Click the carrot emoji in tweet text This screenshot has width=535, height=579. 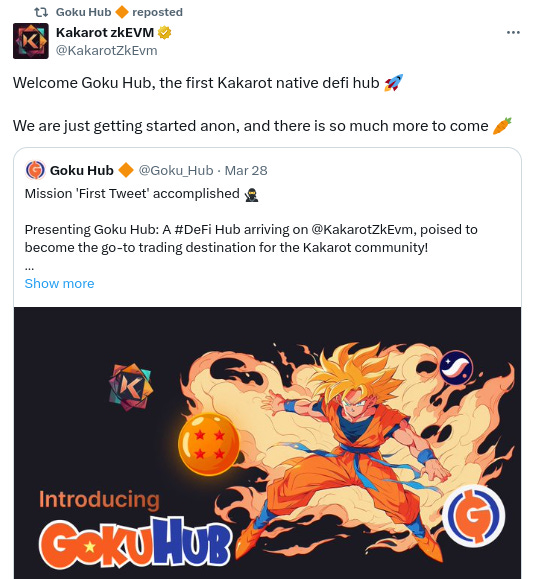click(x=503, y=126)
